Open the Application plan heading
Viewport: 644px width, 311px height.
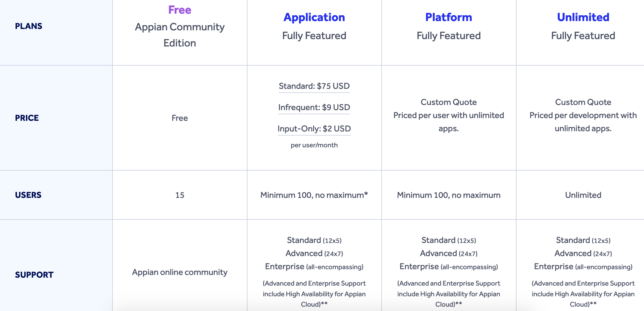pyautogui.click(x=314, y=17)
